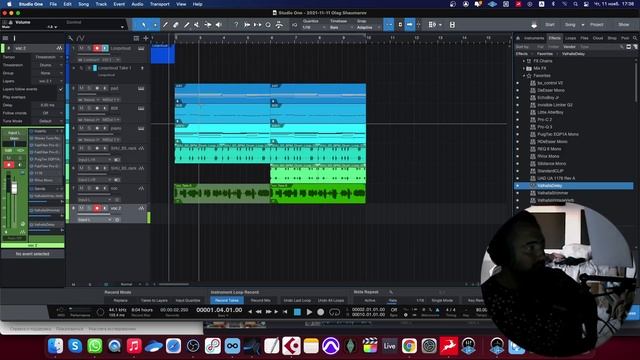
Task: Open Google Chrome from the dock
Action: (409, 346)
